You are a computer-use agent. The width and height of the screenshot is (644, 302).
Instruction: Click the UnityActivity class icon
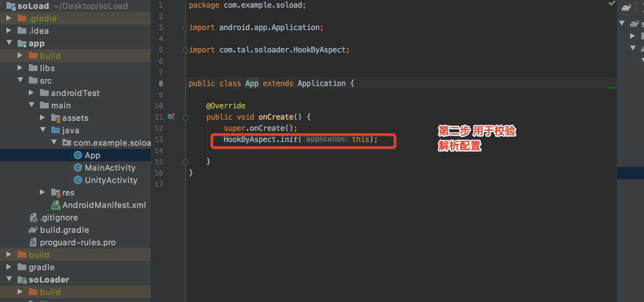[x=78, y=180]
